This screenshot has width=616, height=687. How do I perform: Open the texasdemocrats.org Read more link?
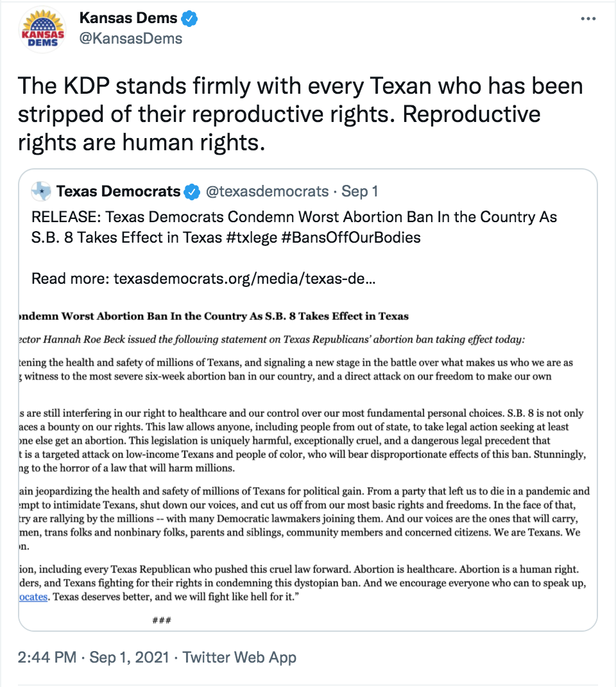pyautogui.click(x=244, y=279)
